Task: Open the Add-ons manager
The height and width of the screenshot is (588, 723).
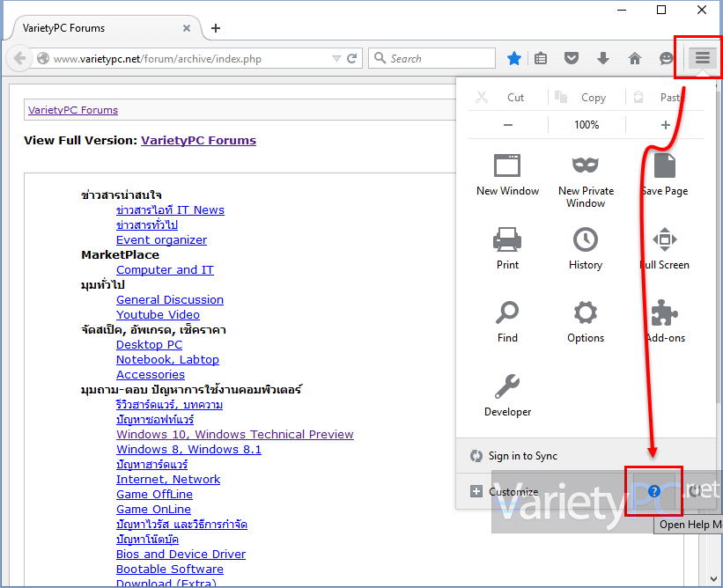Action: [665, 321]
